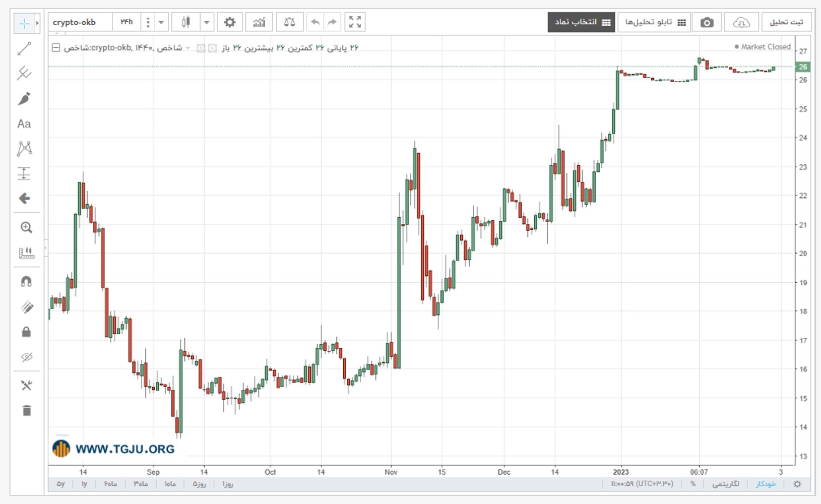Choose the Aa text annotation tool
This screenshot has width=821, height=504.
24,124
